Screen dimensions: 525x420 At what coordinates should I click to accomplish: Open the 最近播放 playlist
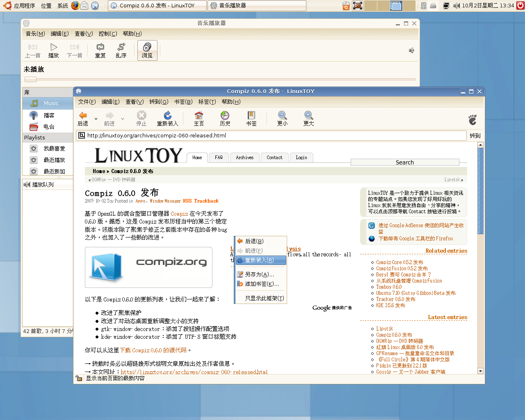(x=48, y=160)
